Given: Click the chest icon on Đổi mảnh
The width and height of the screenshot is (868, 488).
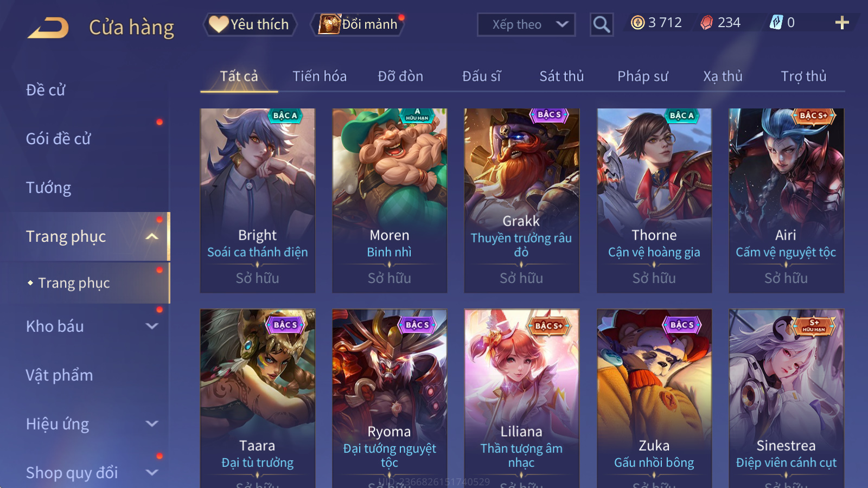Looking at the screenshot, I should 329,24.
